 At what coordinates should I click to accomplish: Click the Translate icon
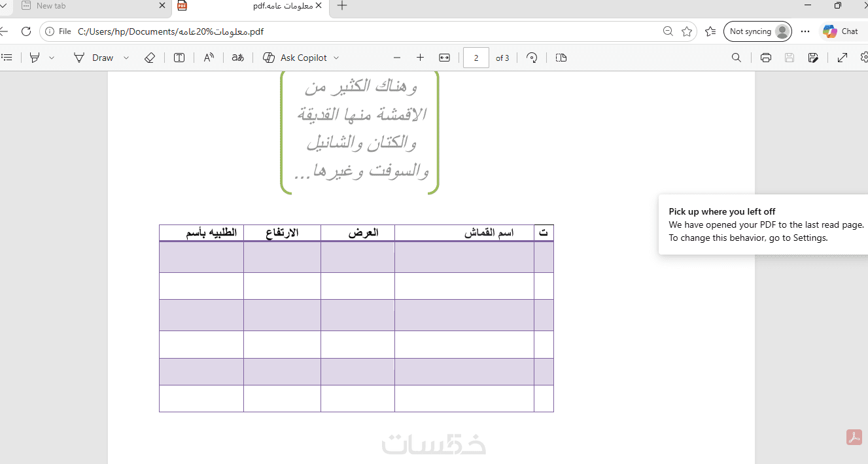pyautogui.click(x=238, y=58)
